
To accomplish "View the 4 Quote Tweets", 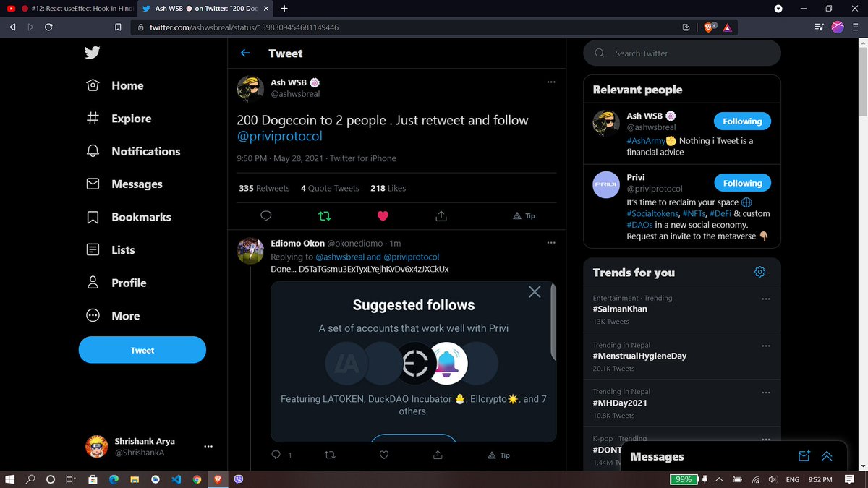I will point(330,188).
